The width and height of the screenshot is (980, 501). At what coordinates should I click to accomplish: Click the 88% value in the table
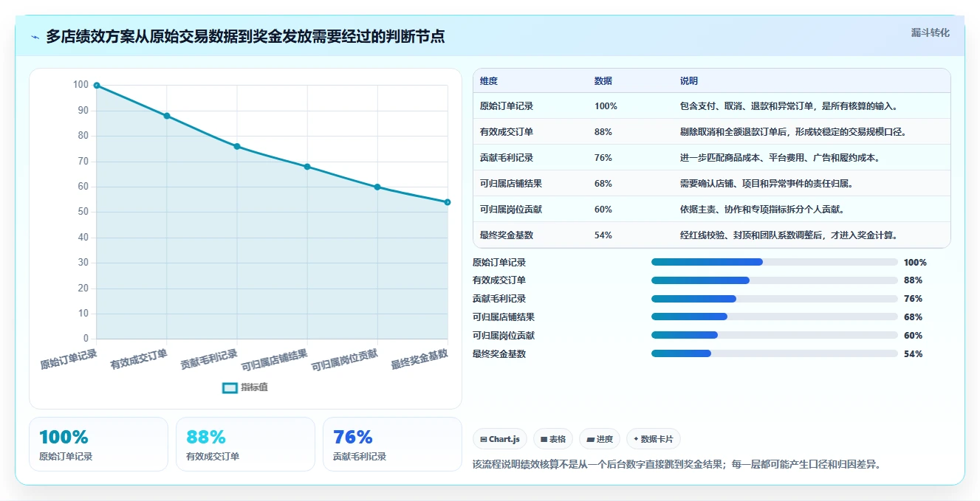point(603,132)
